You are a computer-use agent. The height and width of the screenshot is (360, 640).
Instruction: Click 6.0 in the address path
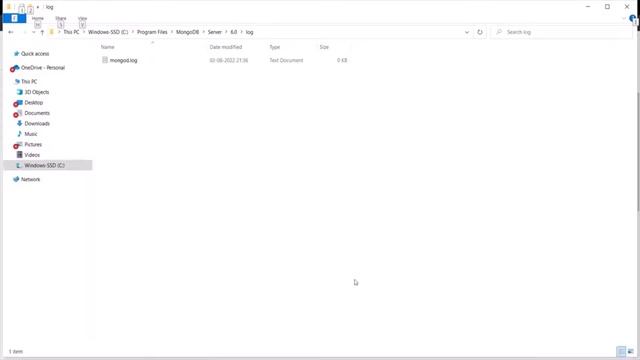(x=233, y=32)
